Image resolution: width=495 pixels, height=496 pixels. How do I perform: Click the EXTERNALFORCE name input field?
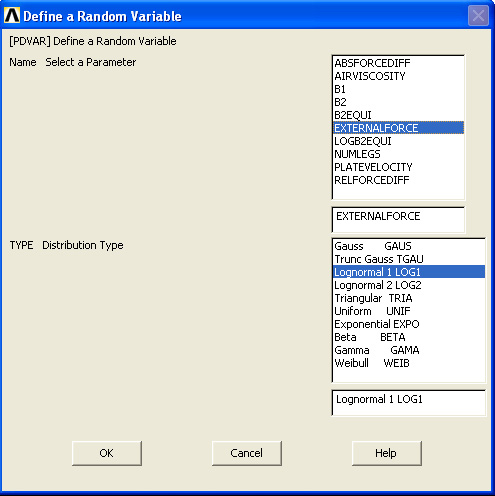tap(398, 220)
